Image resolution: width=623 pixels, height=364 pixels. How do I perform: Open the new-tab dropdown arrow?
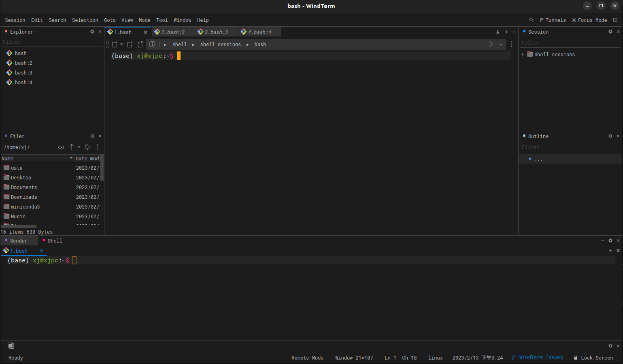coord(122,44)
